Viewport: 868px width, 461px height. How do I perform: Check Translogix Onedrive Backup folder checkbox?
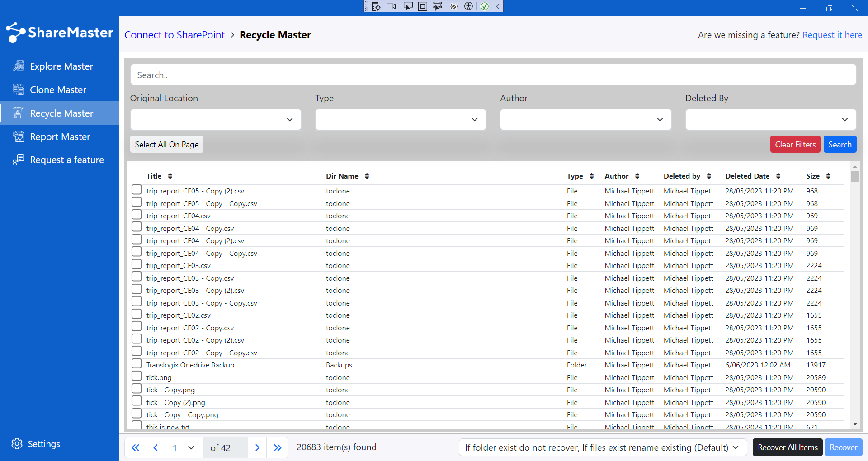137,364
